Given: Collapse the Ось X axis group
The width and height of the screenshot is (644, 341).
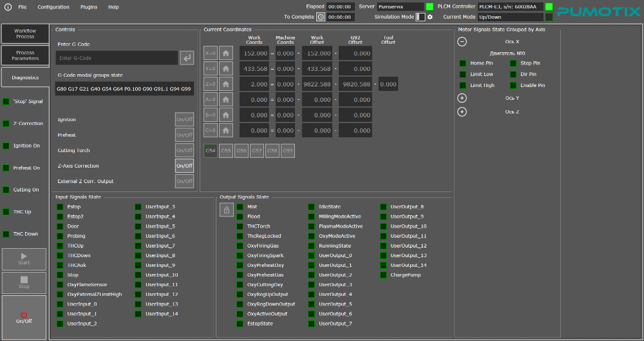Looking at the screenshot, I should (462, 41).
